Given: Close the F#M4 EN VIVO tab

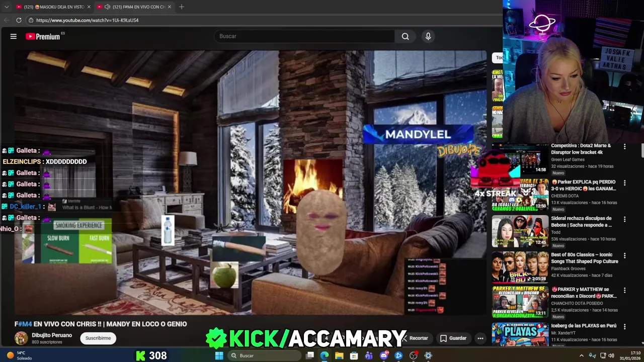Looking at the screenshot, I should point(170,7).
